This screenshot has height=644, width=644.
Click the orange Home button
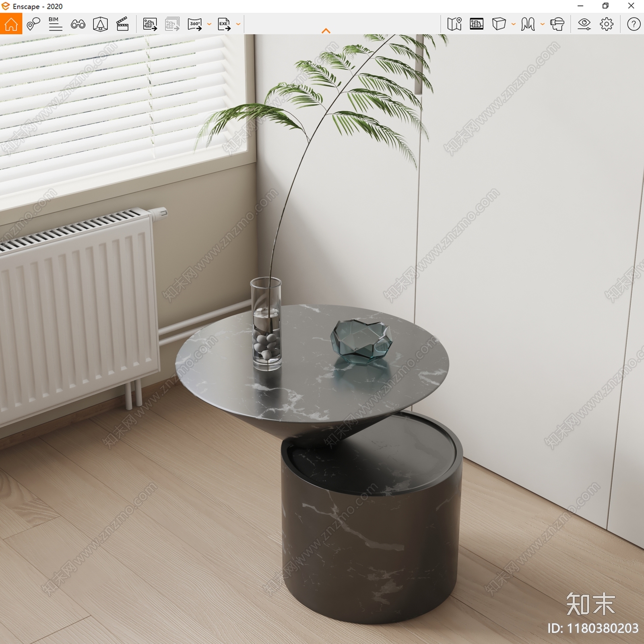point(11,24)
